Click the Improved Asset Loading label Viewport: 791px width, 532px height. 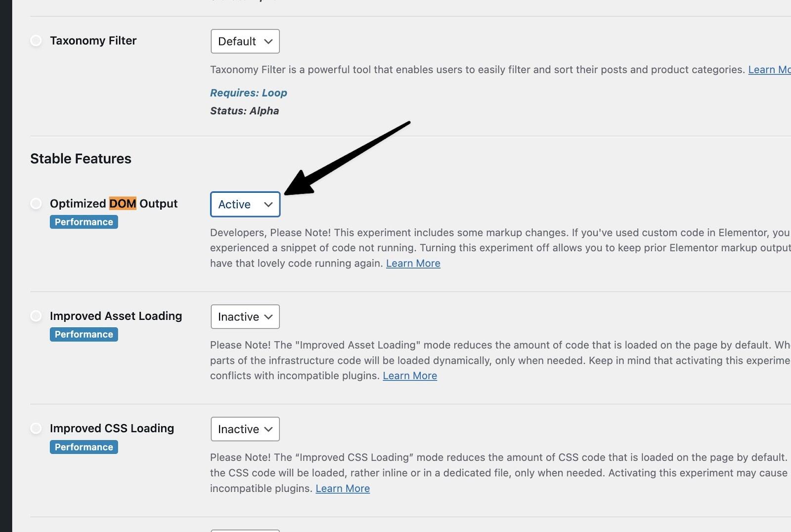coord(116,316)
